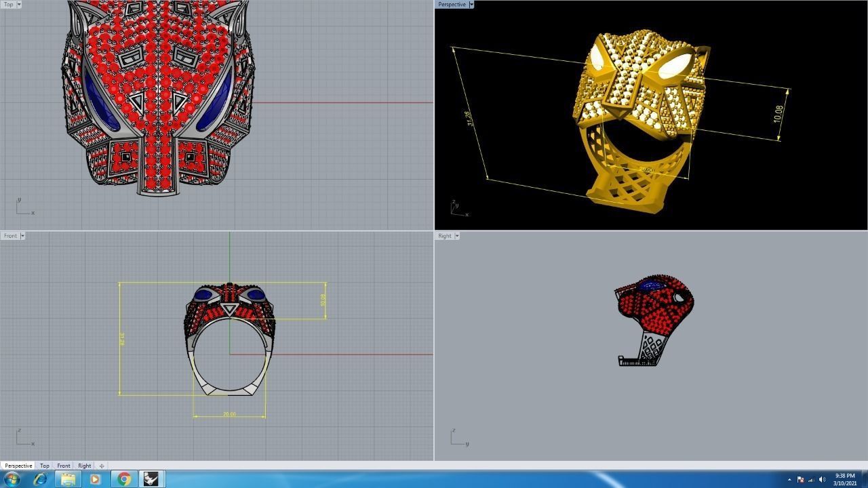This screenshot has width=868, height=488.
Task: Select the 20.00 dimension in Front view
Action: point(229,414)
